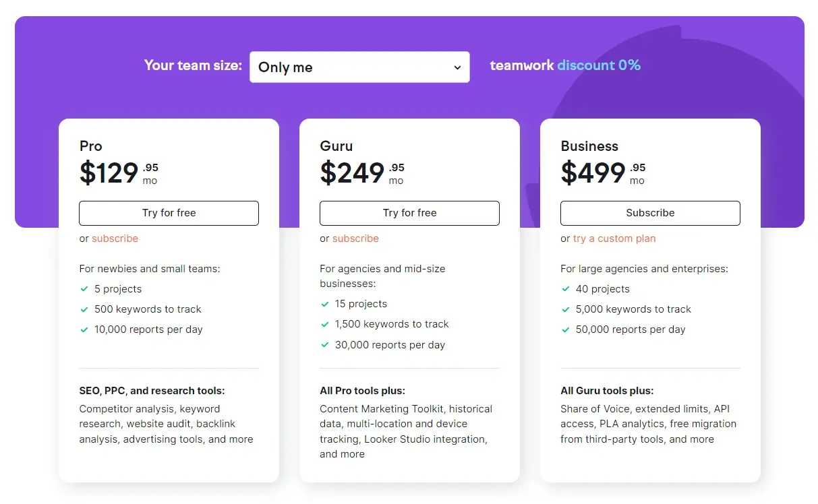Click the checkmark beside "50,000 reports per day"
Image resolution: width=818 pixels, height=504 pixels.
(566, 329)
